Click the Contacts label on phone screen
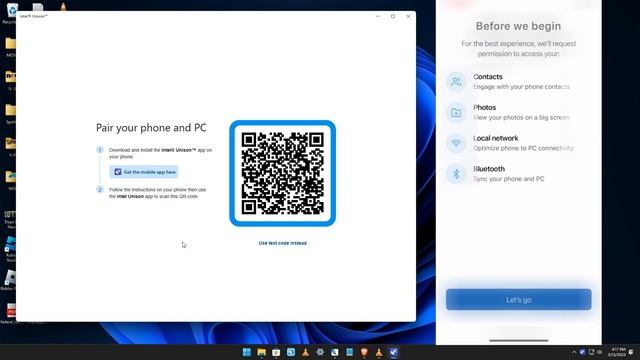The height and width of the screenshot is (360, 640). (x=488, y=77)
